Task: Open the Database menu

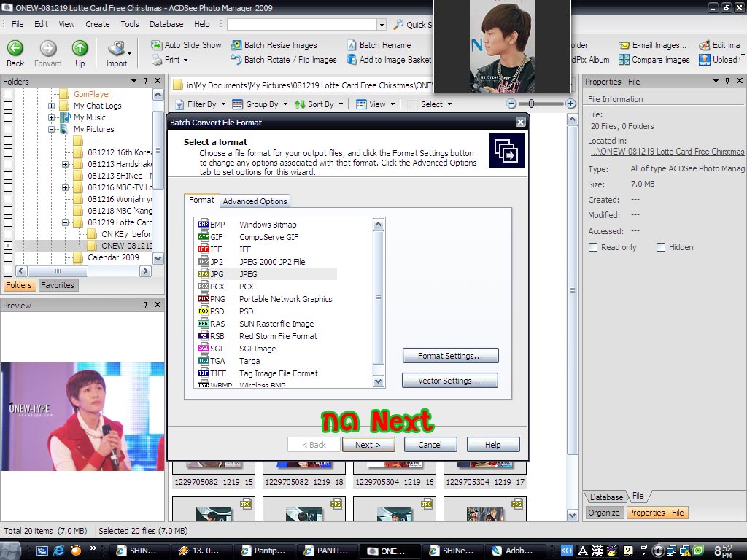Action: pos(166,24)
